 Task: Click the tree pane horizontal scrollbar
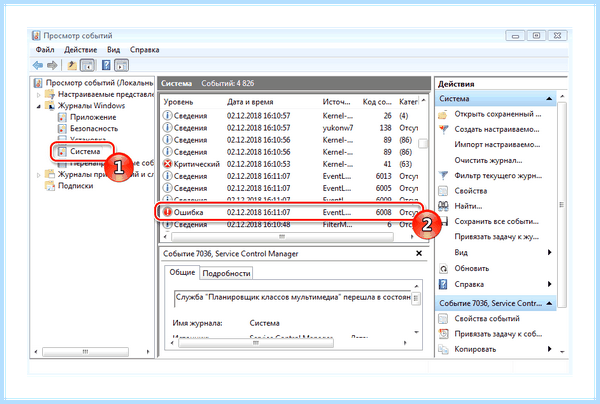85,352
